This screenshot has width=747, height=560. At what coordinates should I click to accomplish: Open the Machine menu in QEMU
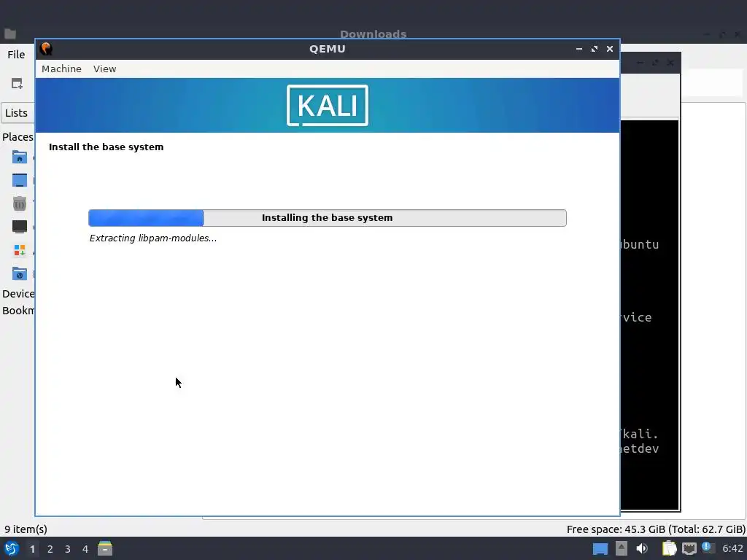[61, 69]
